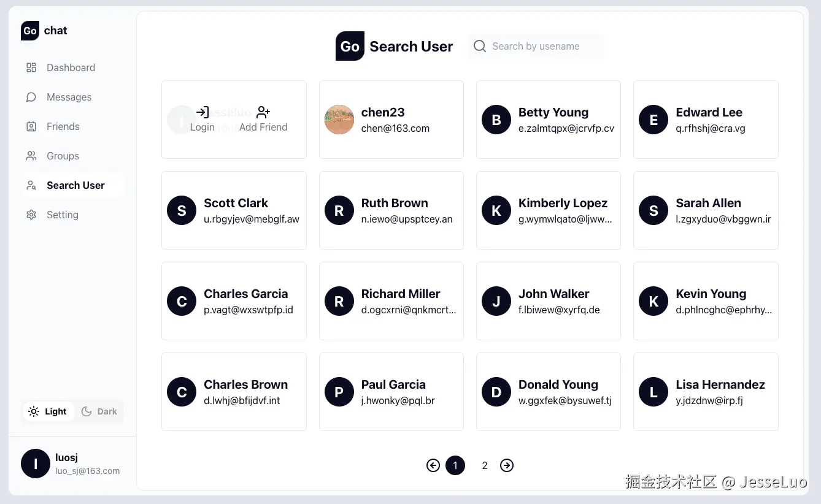The width and height of the screenshot is (821, 504).
Task: Open Groups in the sidebar
Action: coord(72,156)
